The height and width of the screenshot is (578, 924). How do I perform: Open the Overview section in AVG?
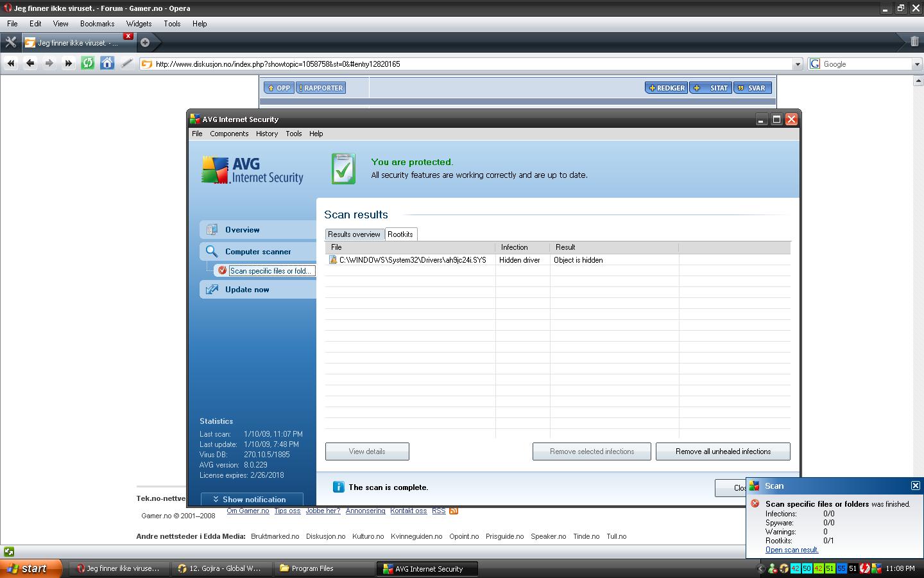click(x=258, y=229)
